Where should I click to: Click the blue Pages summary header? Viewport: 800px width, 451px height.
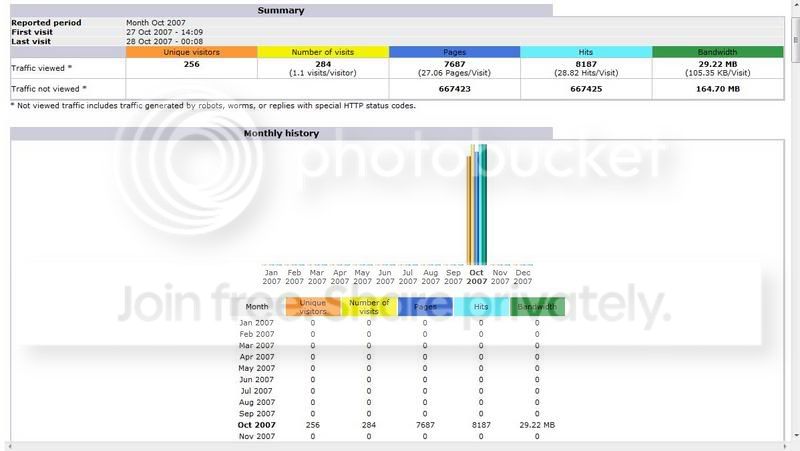coord(455,52)
